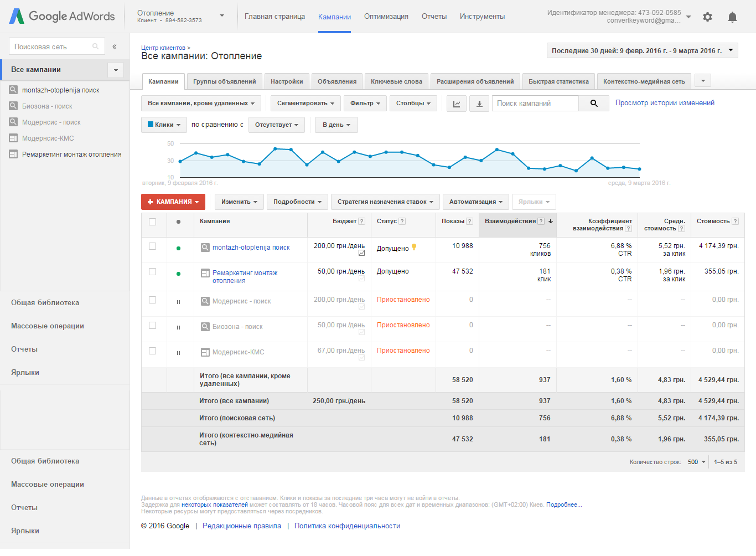The image size is (756, 556).
Task: Open the Отчеты top menu
Action: coord(434,17)
